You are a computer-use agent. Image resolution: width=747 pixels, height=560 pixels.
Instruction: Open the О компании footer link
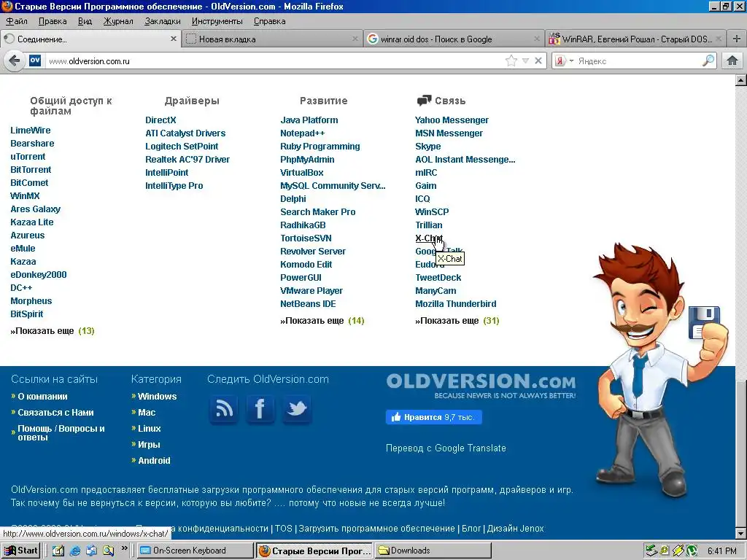[42, 397]
